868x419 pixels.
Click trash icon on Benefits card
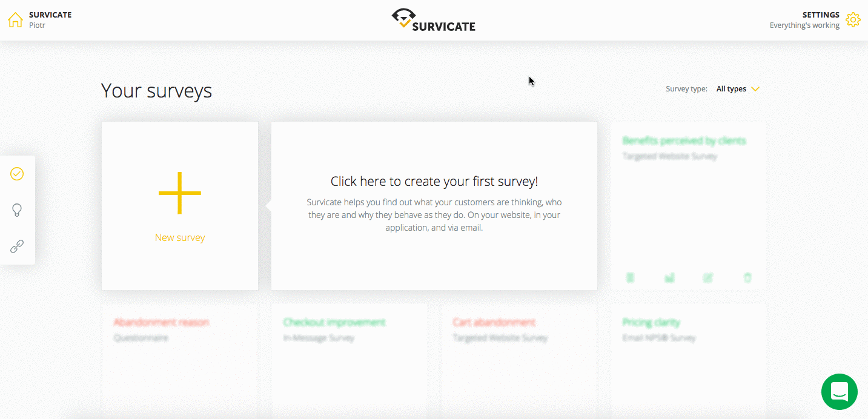click(747, 278)
